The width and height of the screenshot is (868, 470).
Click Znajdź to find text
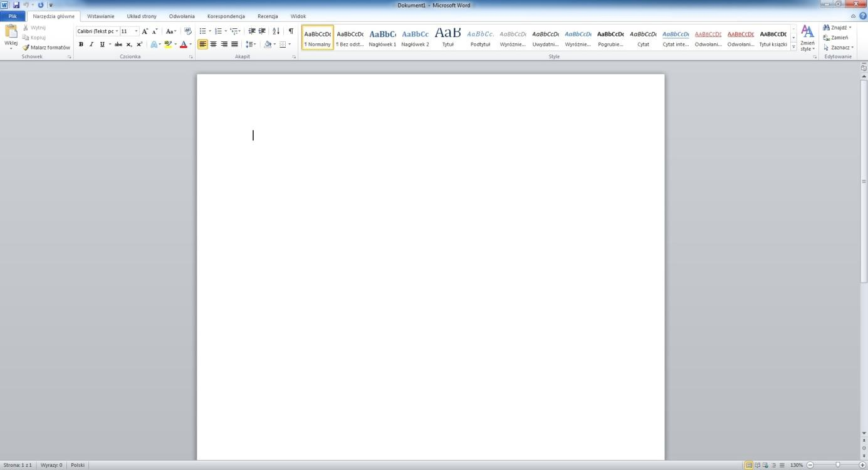click(837, 28)
